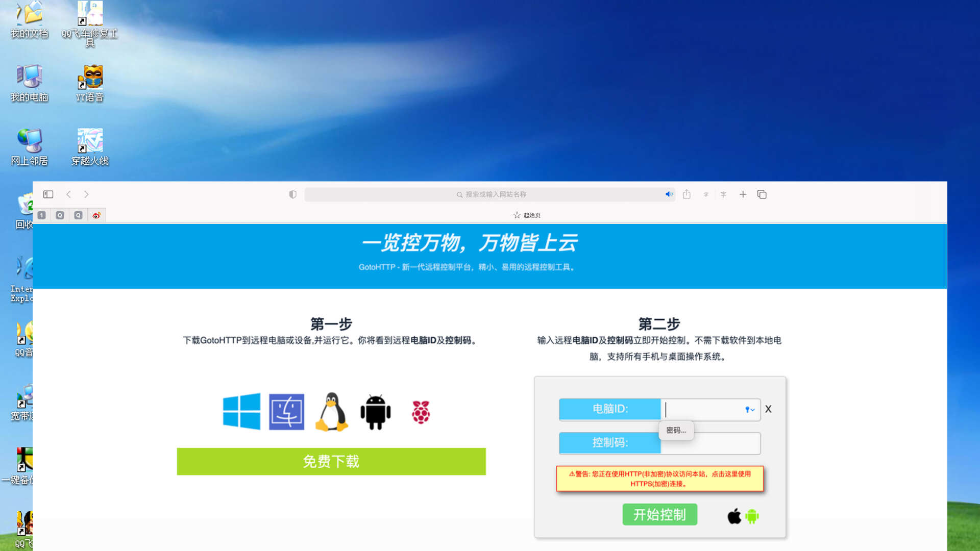This screenshot has height=551, width=980.
Task: Open the share menu icon in toolbar
Action: 687,194
